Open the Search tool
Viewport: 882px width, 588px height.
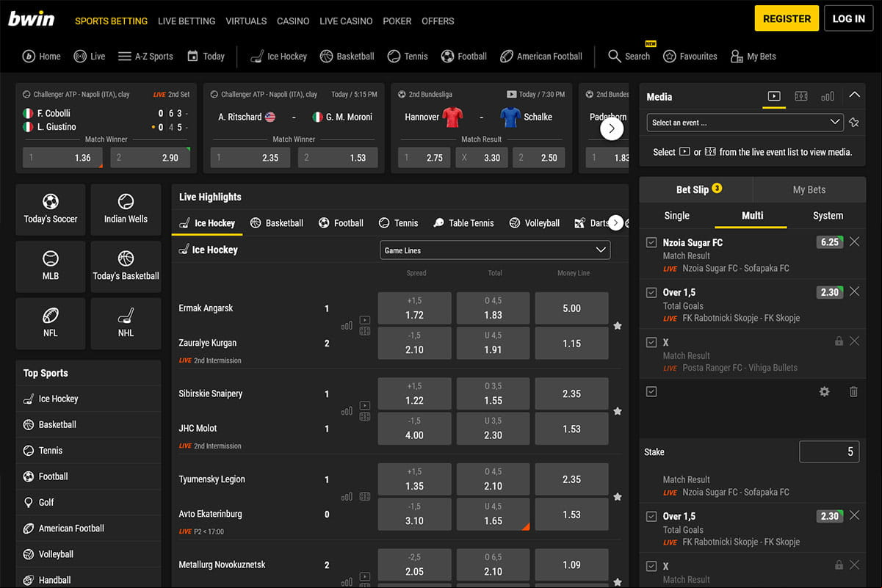click(629, 56)
